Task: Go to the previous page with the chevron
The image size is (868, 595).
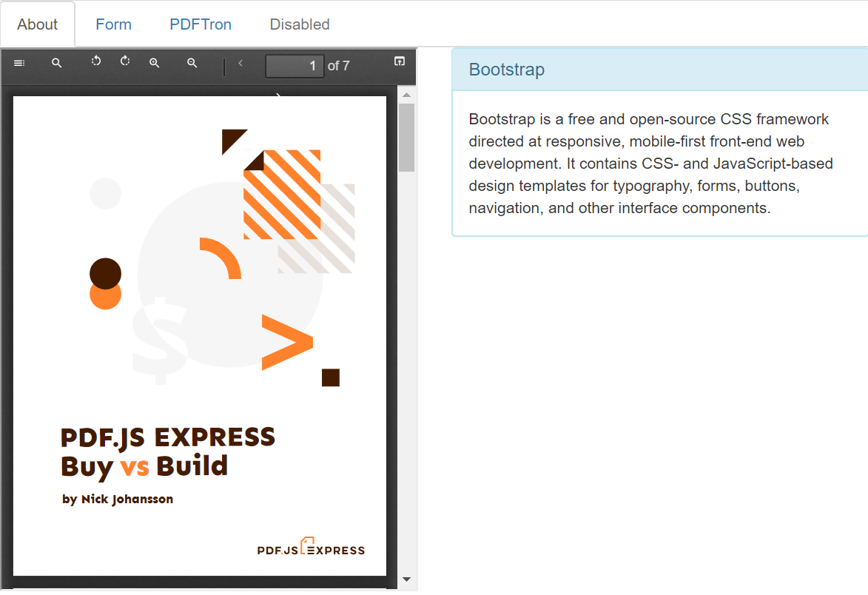Action: tap(240, 64)
